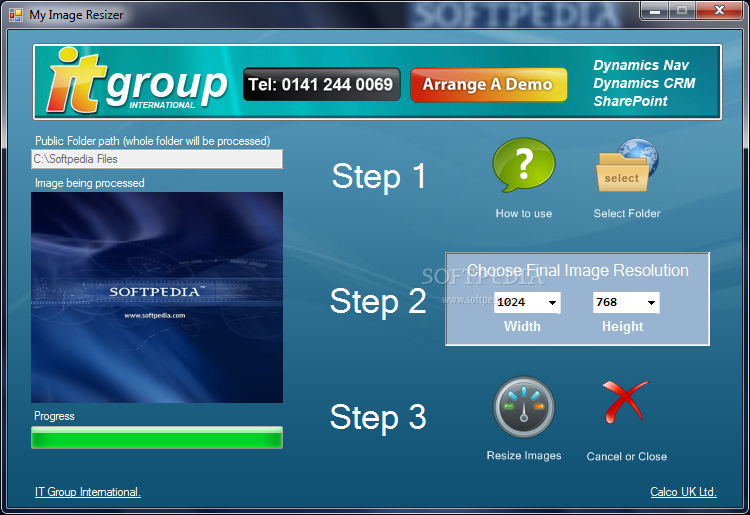The width and height of the screenshot is (750, 515).
Task: Click the SharePoint banner text
Action: pos(630,101)
